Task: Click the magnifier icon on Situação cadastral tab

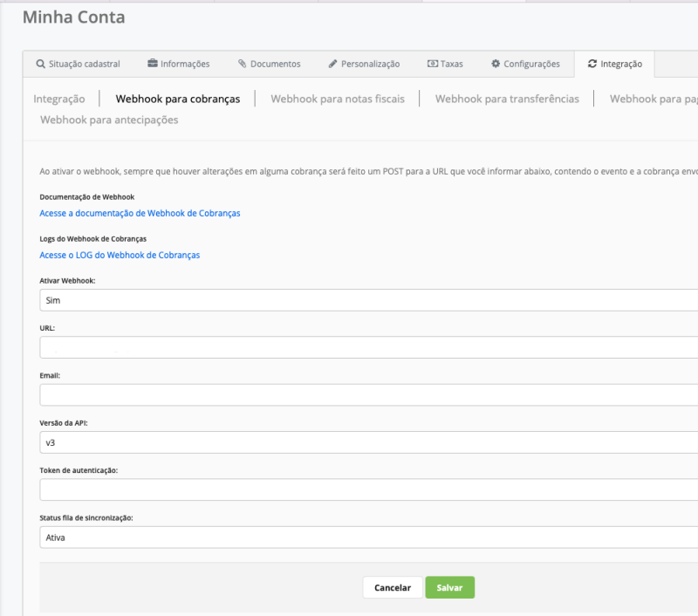Action: click(40, 64)
